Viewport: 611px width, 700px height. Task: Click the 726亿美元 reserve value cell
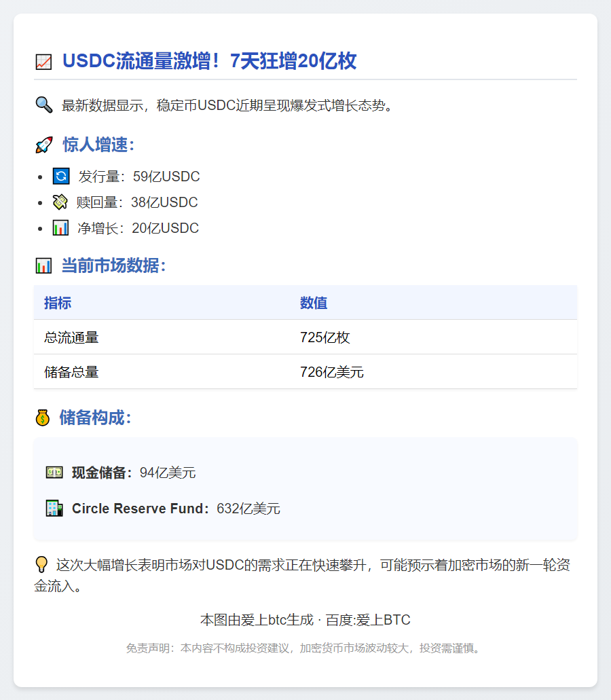point(332,372)
